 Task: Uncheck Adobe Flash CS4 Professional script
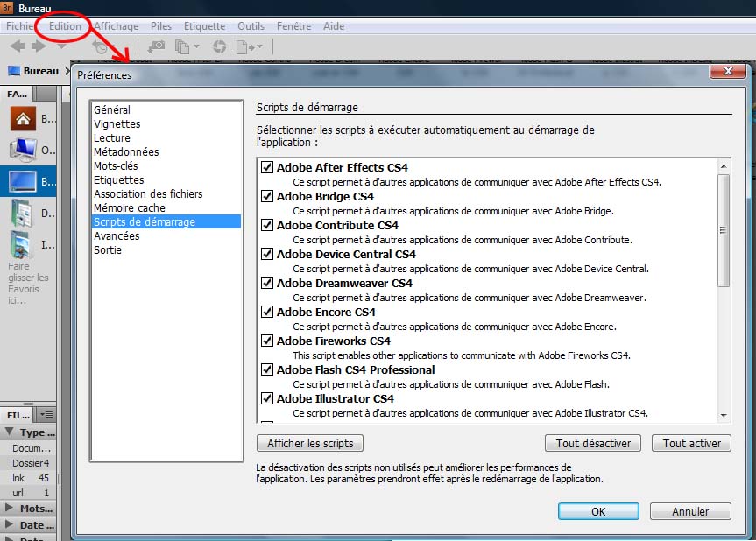click(x=267, y=369)
